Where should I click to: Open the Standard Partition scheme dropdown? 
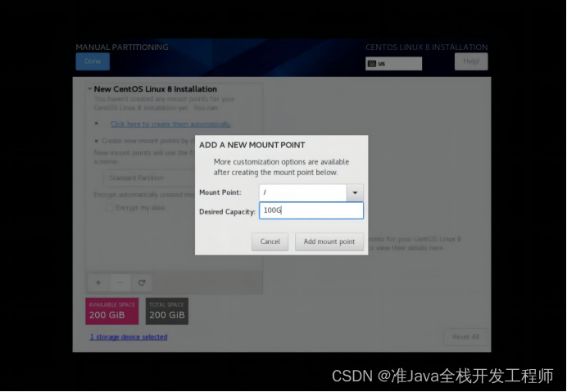[x=149, y=178]
